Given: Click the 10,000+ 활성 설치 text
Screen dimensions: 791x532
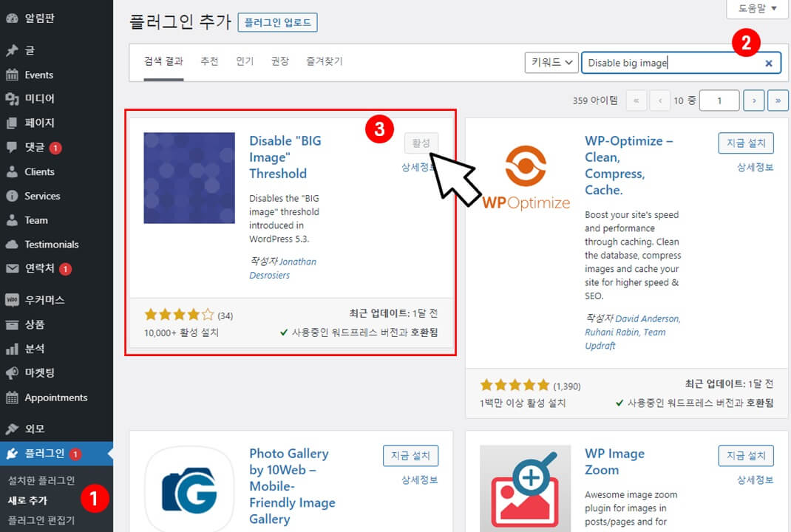Looking at the screenshot, I should click(x=182, y=332).
